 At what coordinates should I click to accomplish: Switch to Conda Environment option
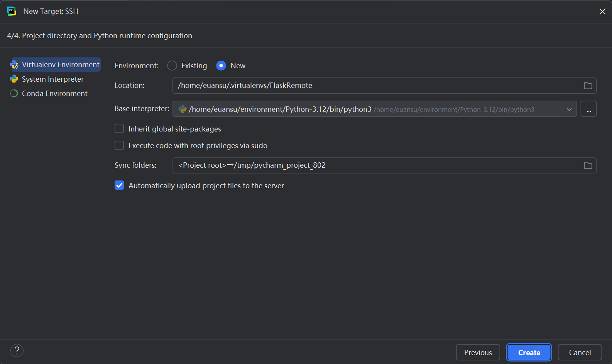coord(54,94)
